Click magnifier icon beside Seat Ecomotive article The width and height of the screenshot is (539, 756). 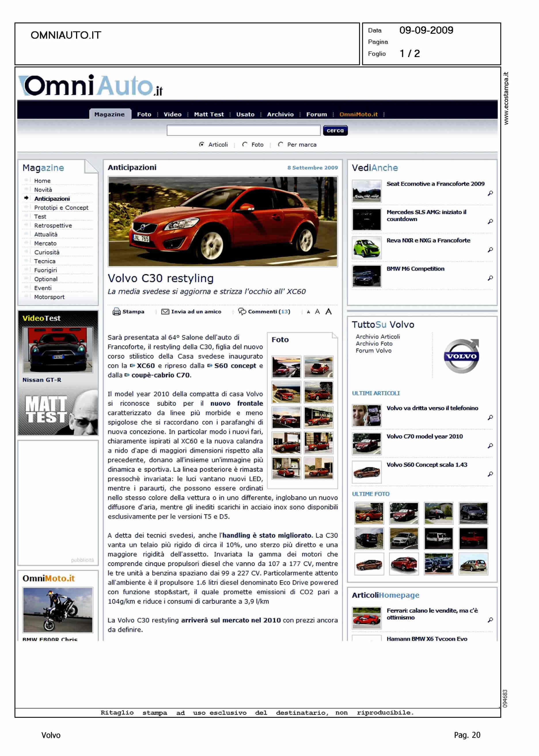point(490,193)
